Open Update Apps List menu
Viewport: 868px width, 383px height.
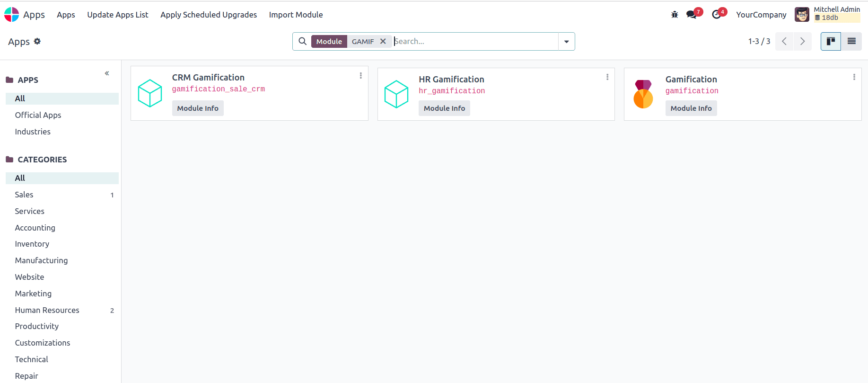(118, 15)
